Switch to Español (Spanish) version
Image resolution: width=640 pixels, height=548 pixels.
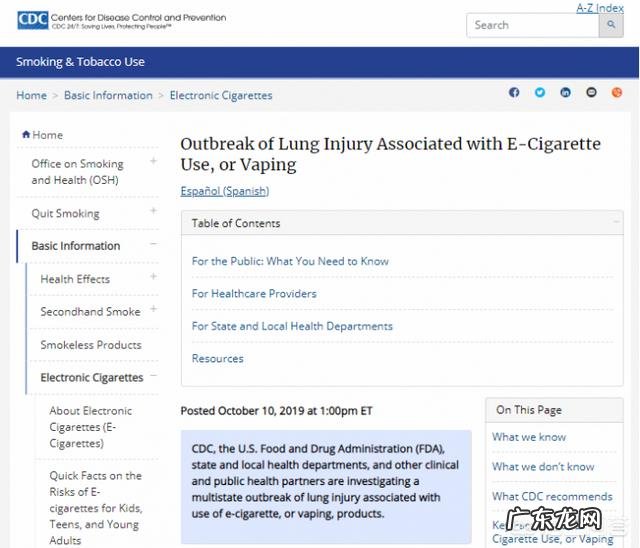[225, 191]
